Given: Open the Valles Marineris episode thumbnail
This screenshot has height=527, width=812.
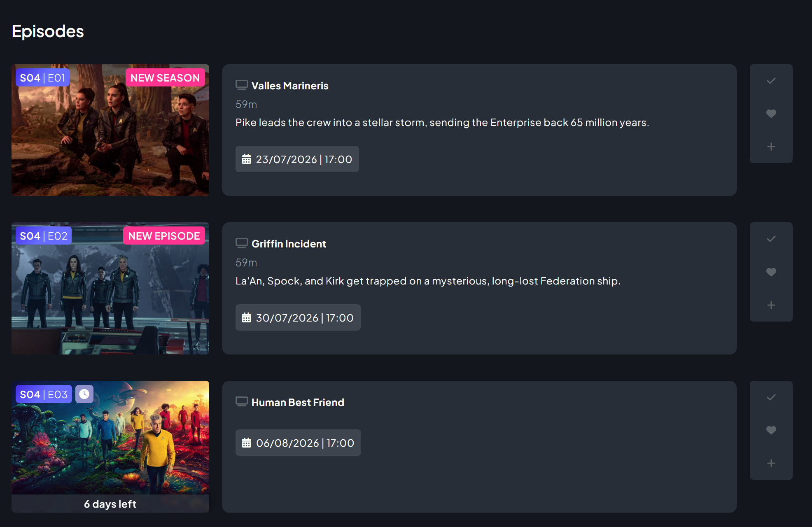Looking at the screenshot, I should [x=110, y=130].
